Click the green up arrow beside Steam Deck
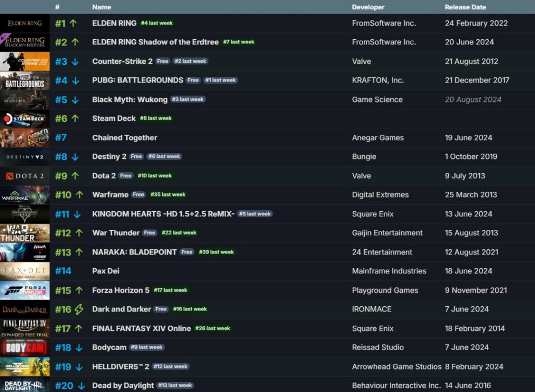535x392 pixels. click(75, 118)
